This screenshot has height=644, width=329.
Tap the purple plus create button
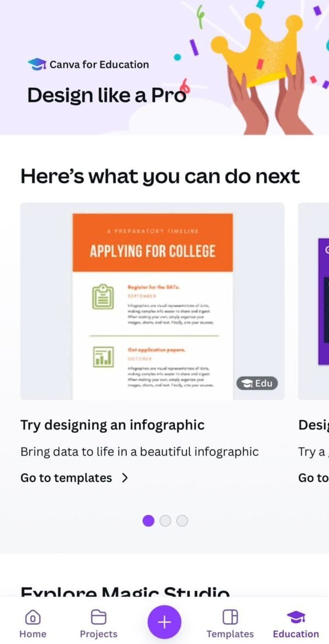[164, 622]
